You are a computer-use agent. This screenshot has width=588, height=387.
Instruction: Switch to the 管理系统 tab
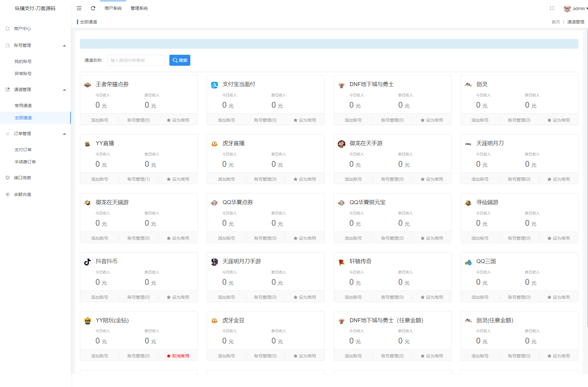coord(139,8)
